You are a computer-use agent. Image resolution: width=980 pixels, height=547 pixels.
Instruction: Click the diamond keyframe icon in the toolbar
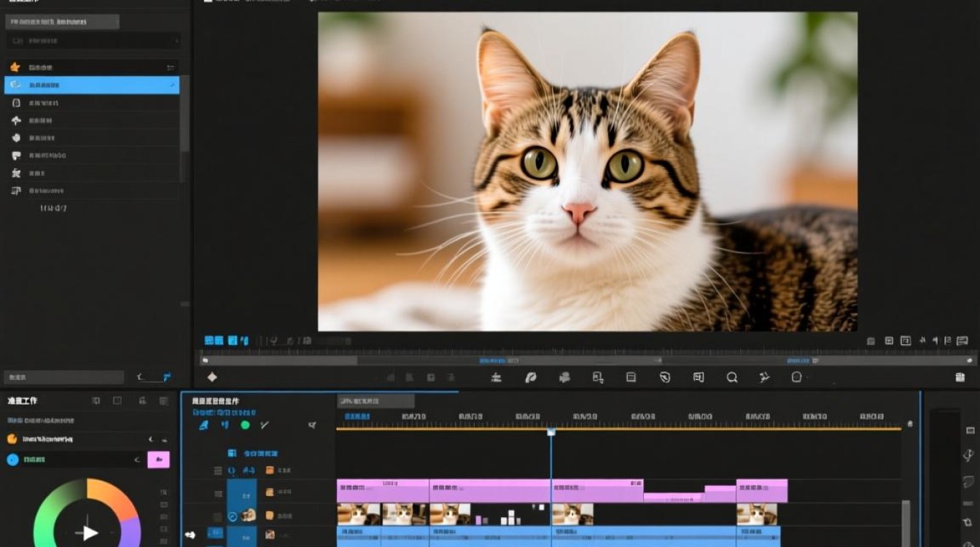pyautogui.click(x=212, y=377)
